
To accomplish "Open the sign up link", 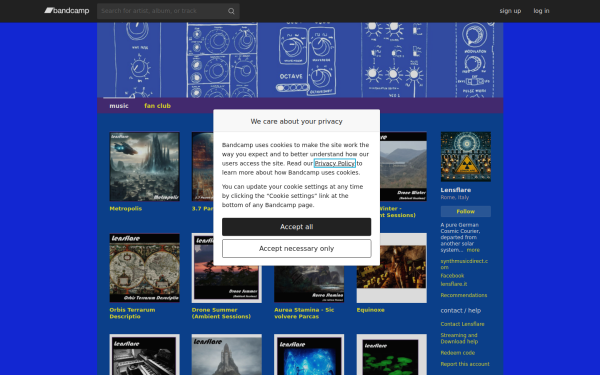I will [510, 11].
